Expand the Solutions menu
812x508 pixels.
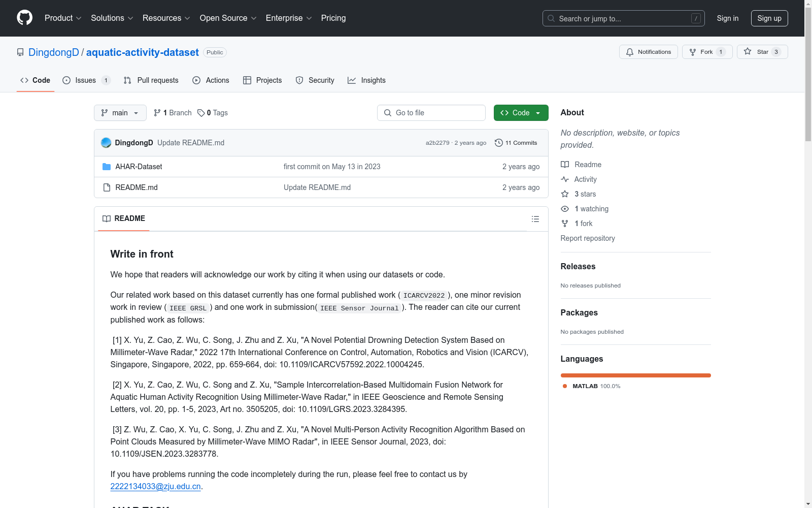click(x=112, y=18)
